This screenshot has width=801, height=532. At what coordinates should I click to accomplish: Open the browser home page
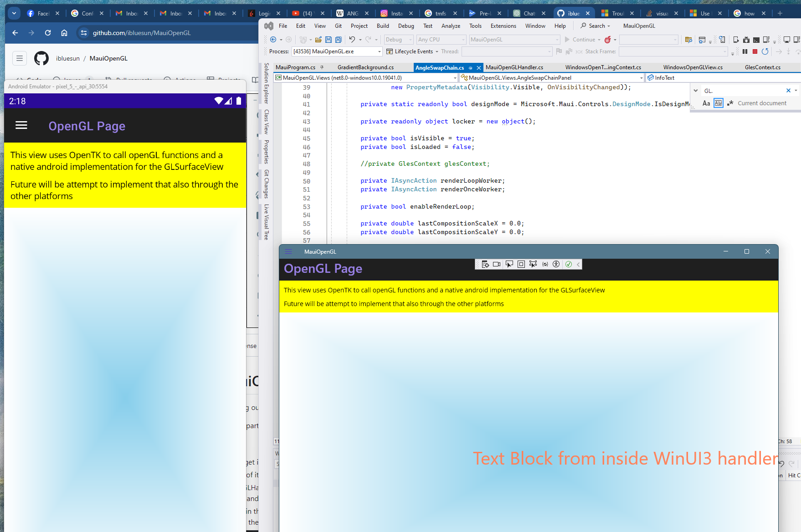point(64,33)
